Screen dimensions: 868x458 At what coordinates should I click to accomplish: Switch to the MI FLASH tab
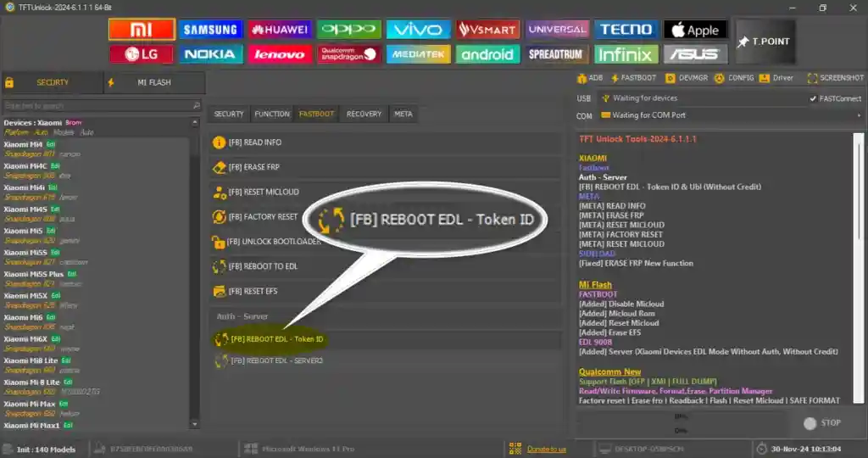pos(154,82)
